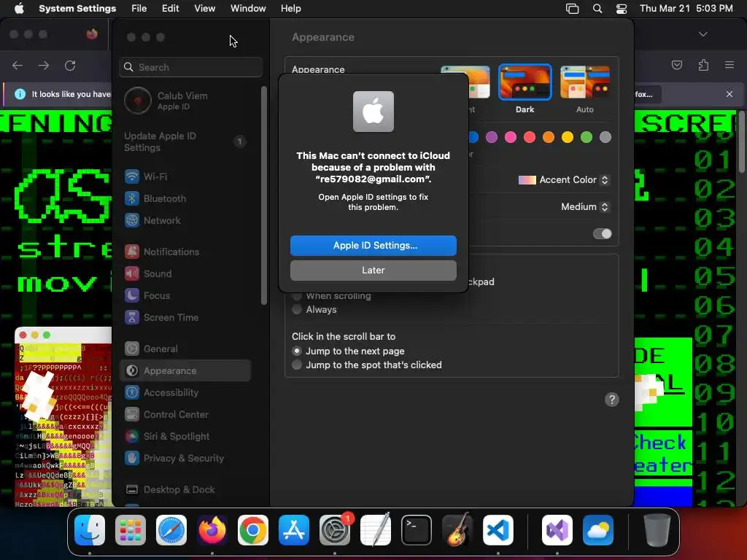This screenshot has height=560, width=747.
Task: Select Appearance in the sidebar
Action: (x=185, y=371)
